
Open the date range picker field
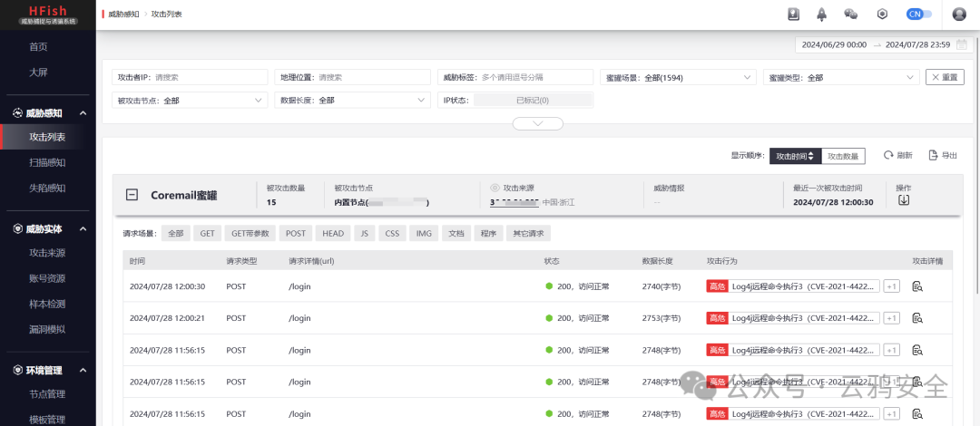click(883, 44)
